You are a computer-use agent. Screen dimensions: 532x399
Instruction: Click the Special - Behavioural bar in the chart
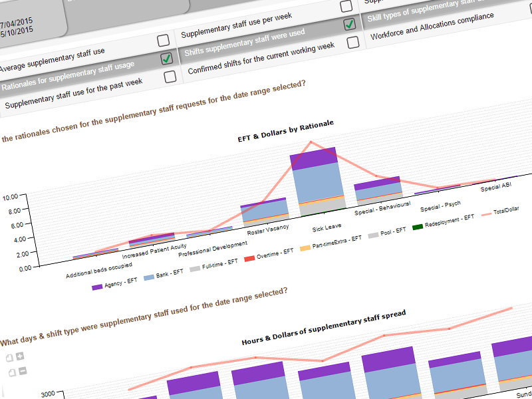[378, 190]
